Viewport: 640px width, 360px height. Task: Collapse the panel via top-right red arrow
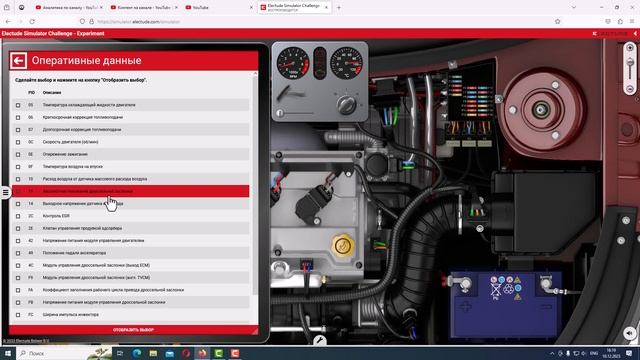click(x=635, y=33)
